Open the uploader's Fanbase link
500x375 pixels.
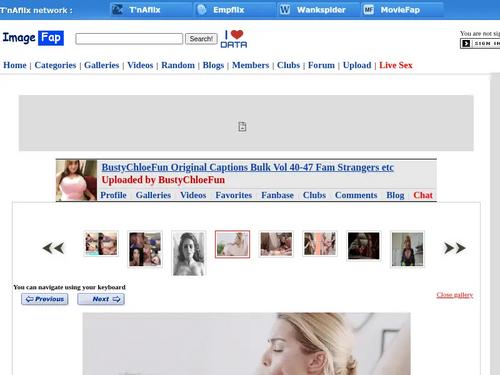point(277,195)
